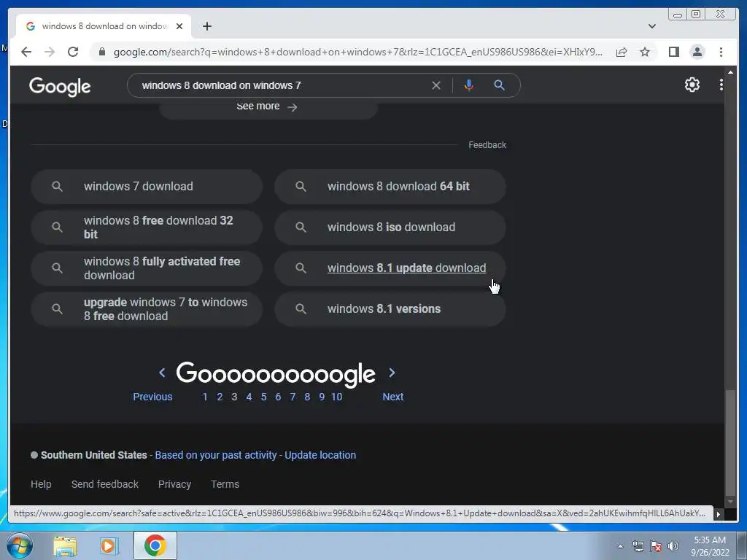Click the right pagination chevron
Image resolution: width=747 pixels, height=560 pixels.
click(x=392, y=373)
